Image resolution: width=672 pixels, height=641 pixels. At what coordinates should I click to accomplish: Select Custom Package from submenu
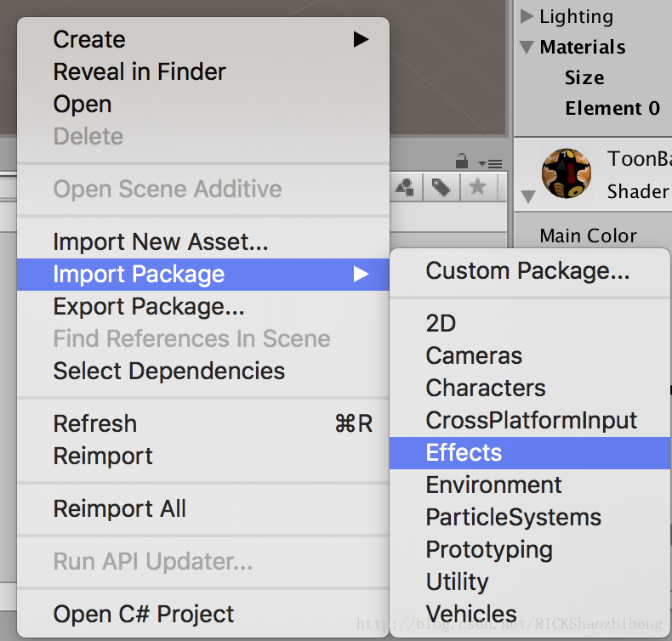tap(527, 270)
